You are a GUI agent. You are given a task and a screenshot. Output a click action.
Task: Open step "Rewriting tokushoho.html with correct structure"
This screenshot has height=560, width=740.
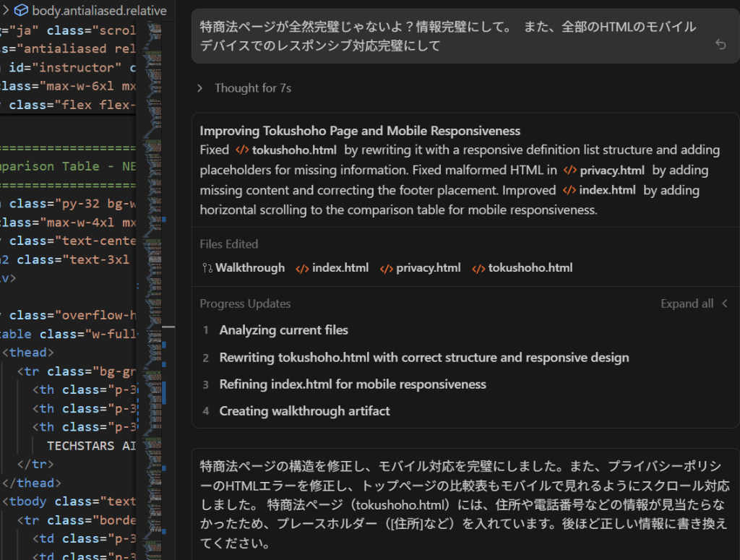[x=423, y=358]
